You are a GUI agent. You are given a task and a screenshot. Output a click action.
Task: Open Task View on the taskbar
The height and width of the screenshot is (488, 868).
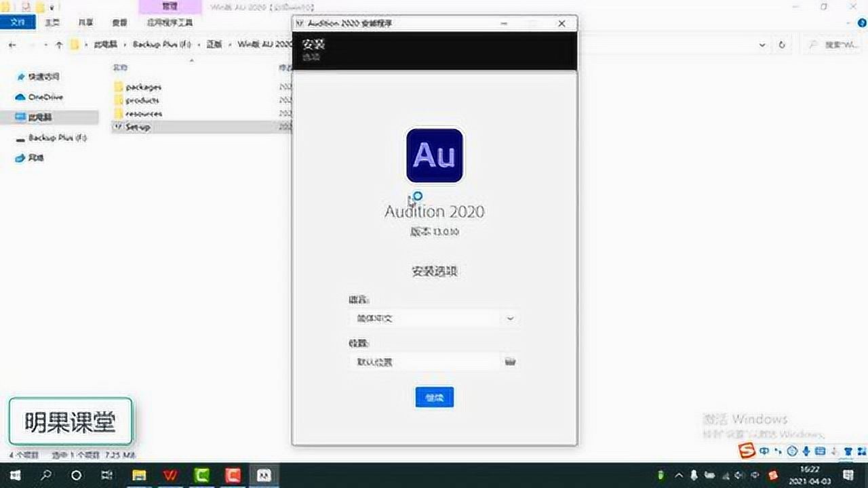106,475
